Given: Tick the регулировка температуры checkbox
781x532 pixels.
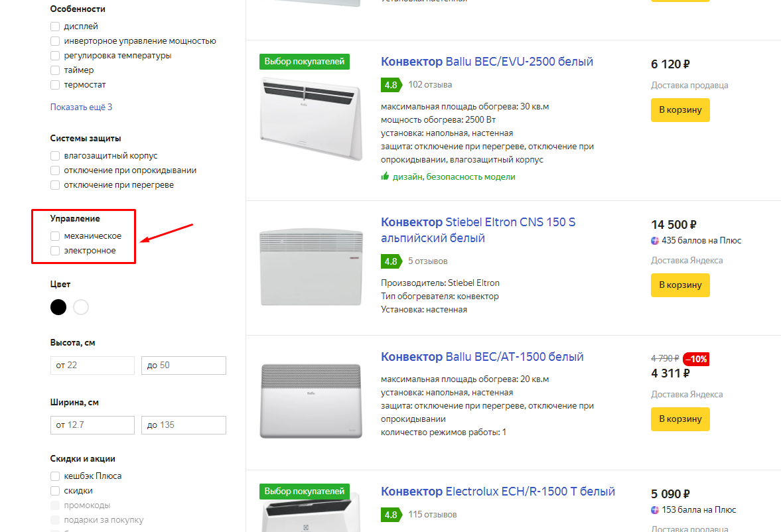Looking at the screenshot, I should 55,55.
